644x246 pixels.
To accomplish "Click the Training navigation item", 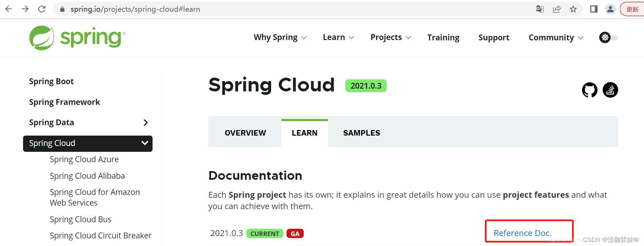I will coord(443,38).
